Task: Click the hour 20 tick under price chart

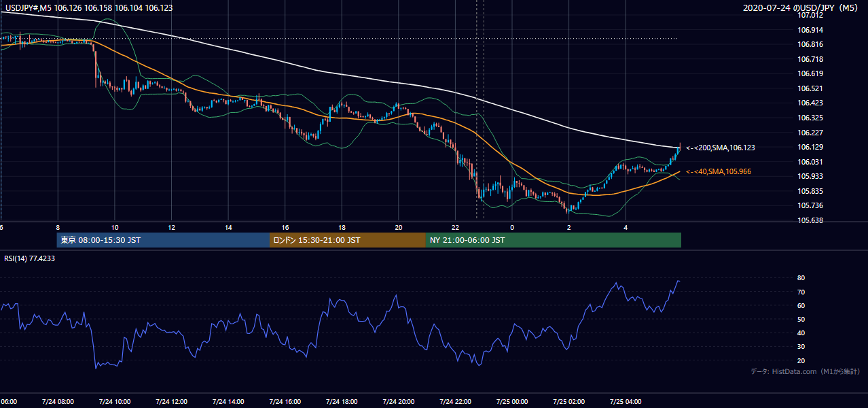Action: (399, 227)
